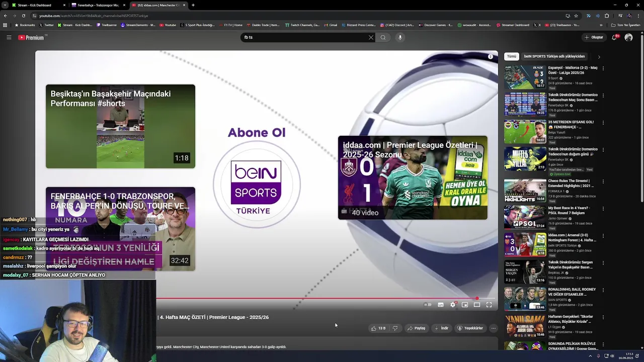This screenshot has width=644, height=362.
Task: Open the YouTube account avatar menu
Action: click(628, 37)
